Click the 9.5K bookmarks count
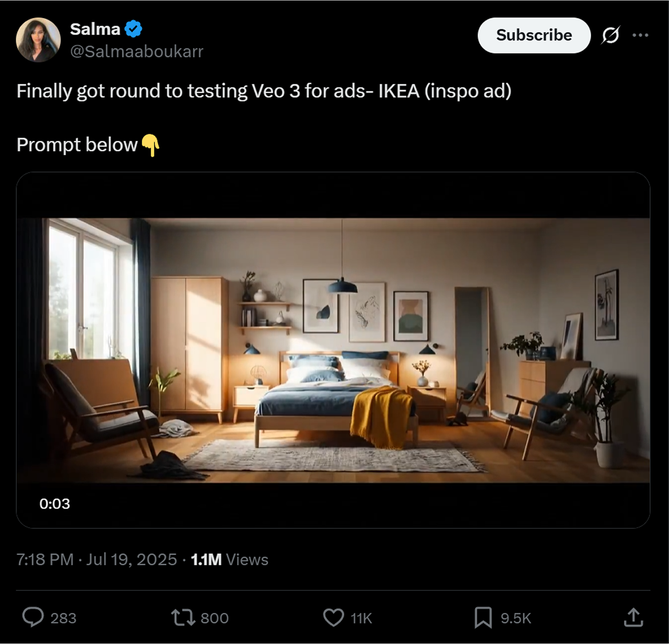This screenshot has height=644, width=669. pyautogui.click(x=516, y=618)
